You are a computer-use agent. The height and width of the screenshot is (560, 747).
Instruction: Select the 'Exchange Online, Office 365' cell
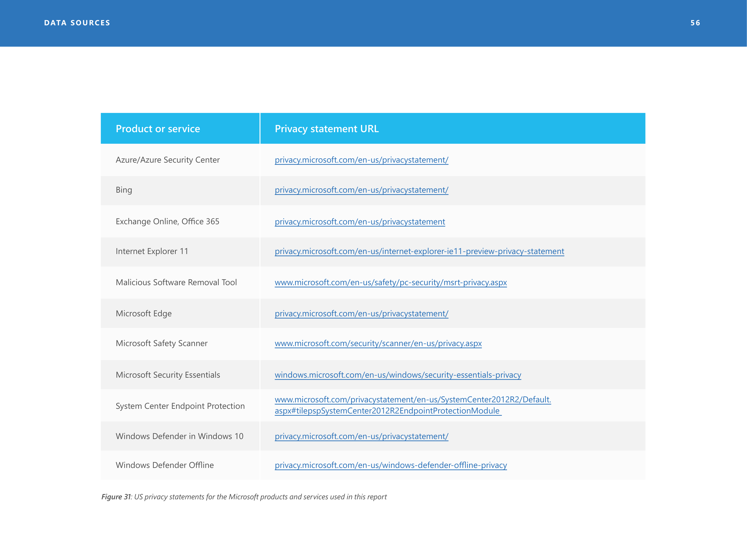click(180, 222)
